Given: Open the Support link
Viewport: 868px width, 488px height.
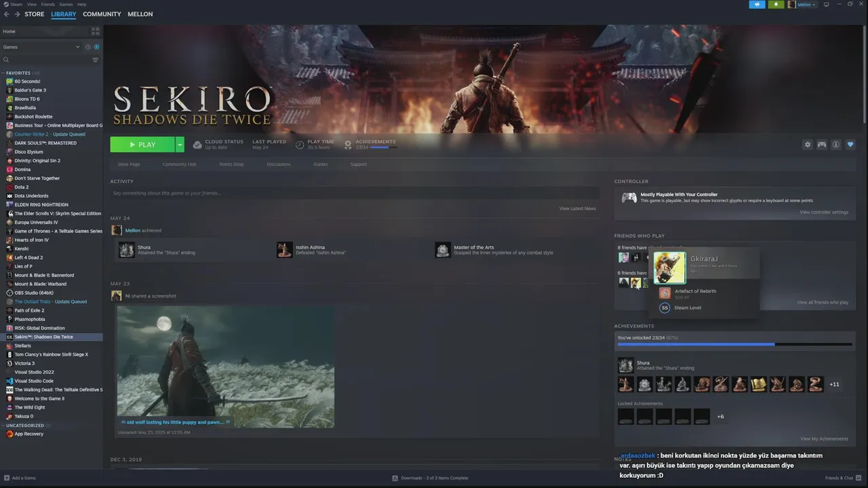Looking at the screenshot, I should coord(359,164).
